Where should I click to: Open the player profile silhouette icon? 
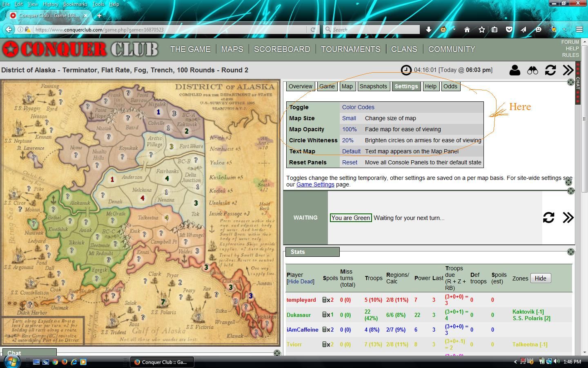[514, 70]
